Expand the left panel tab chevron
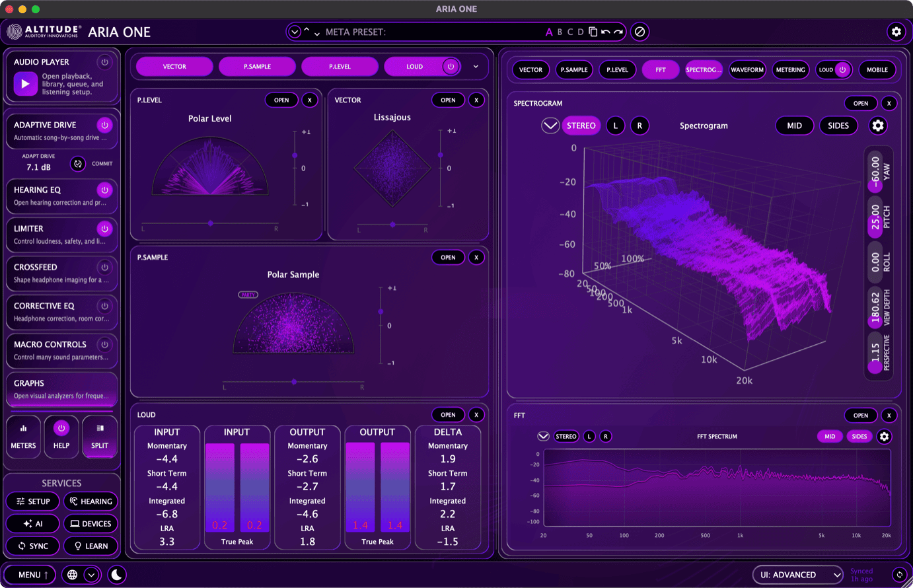 pos(476,67)
